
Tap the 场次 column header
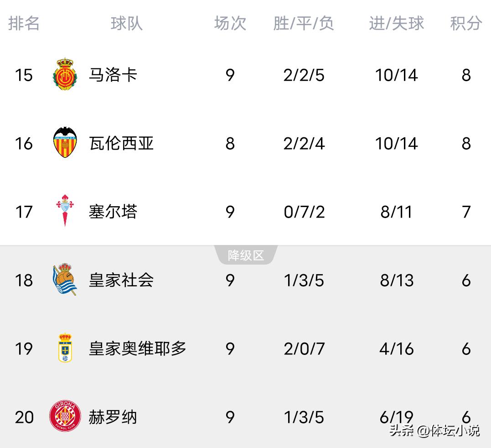coord(230,23)
